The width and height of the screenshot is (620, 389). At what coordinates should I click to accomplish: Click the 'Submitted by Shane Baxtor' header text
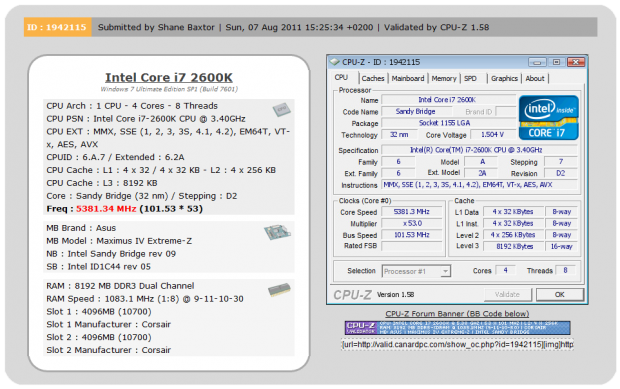click(156, 27)
